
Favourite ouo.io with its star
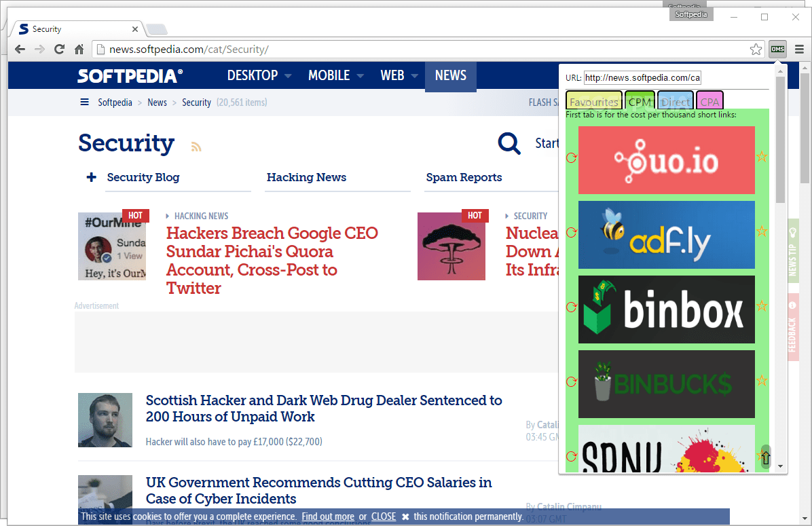tap(762, 156)
